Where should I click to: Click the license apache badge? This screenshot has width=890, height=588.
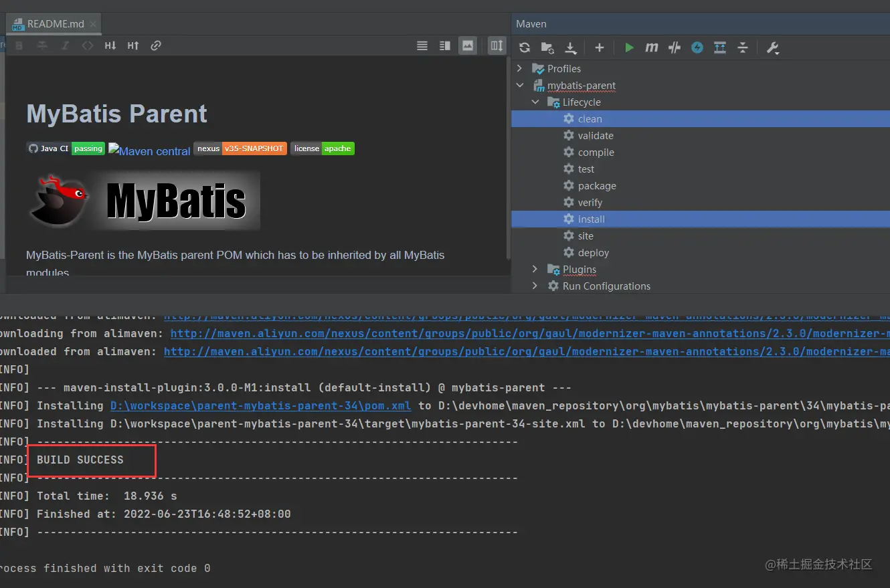(x=323, y=149)
